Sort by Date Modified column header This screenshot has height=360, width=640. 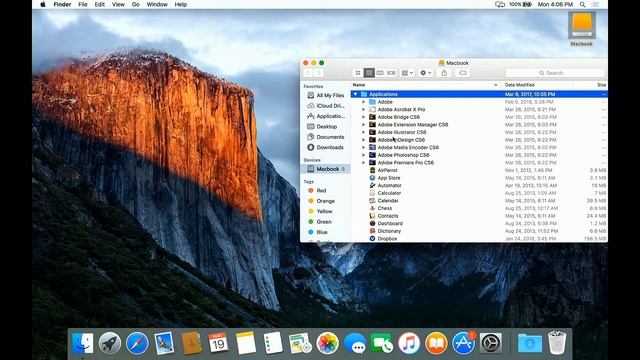[536, 85]
